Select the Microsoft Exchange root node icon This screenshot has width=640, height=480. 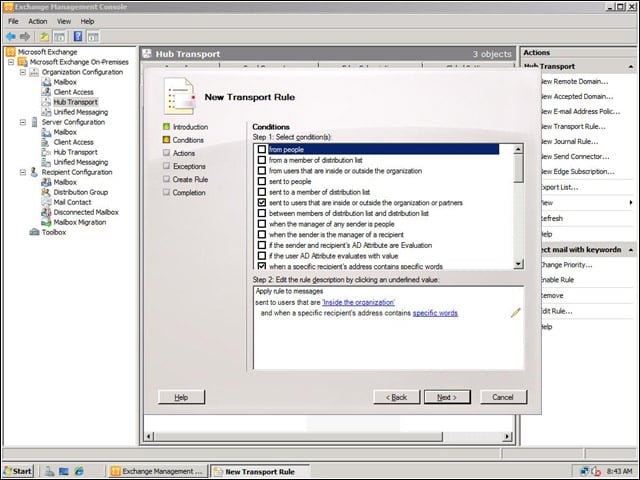[11, 52]
